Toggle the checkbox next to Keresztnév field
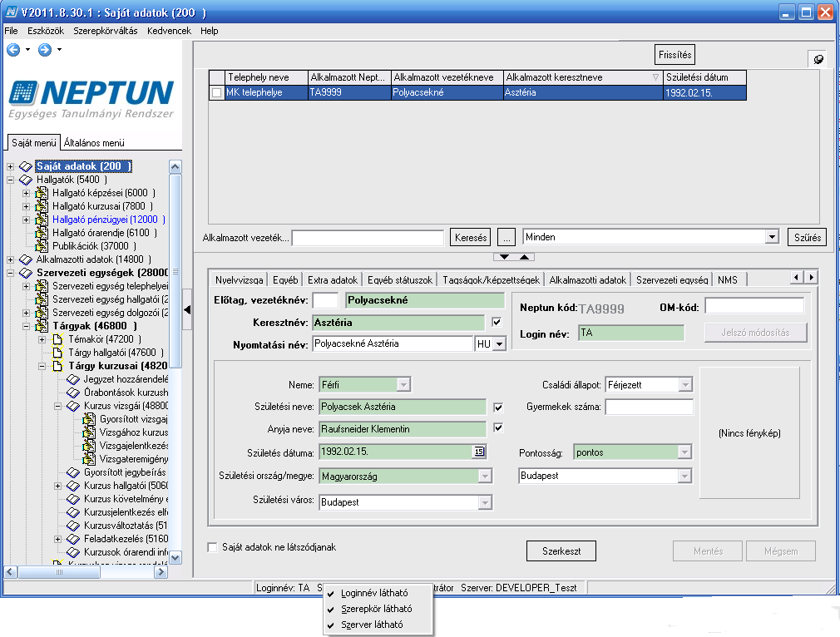This screenshot has height=637, width=840. 497,322
